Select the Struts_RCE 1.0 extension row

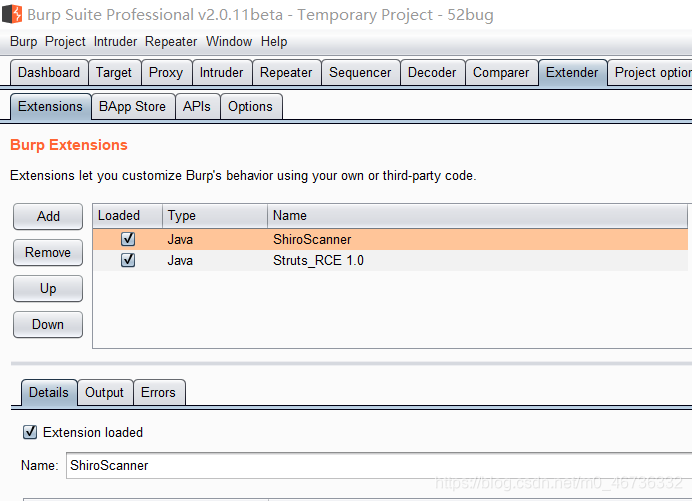point(390,260)
